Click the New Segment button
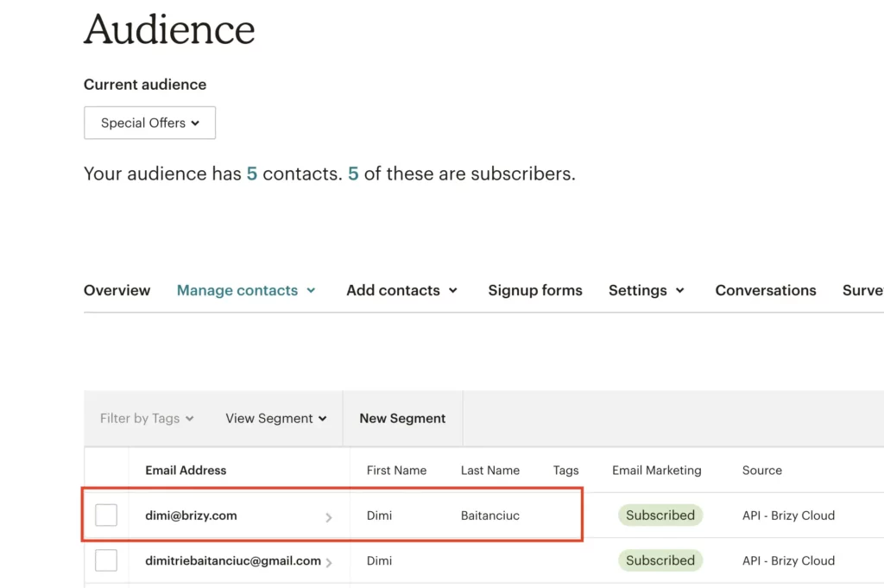The image size is (884, 588). click(x=402, y=418)
